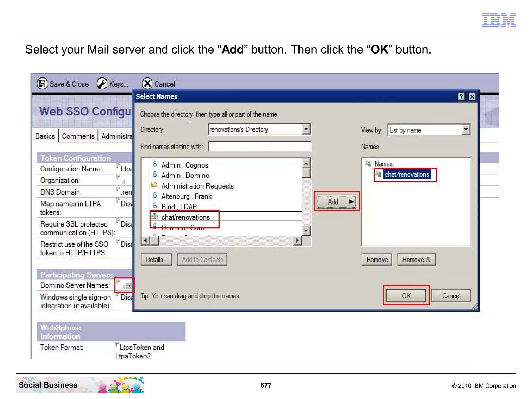Viewport: 532px width, 399px height.
Task: Click scroll up arrow of names list
Action: 306,163
